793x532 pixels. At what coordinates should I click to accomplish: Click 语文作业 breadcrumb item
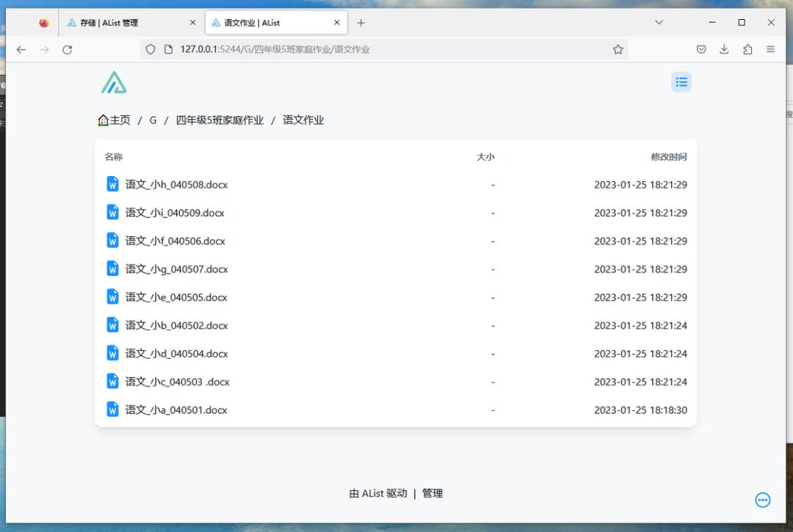pyautogui.click(x=303, y=120)
